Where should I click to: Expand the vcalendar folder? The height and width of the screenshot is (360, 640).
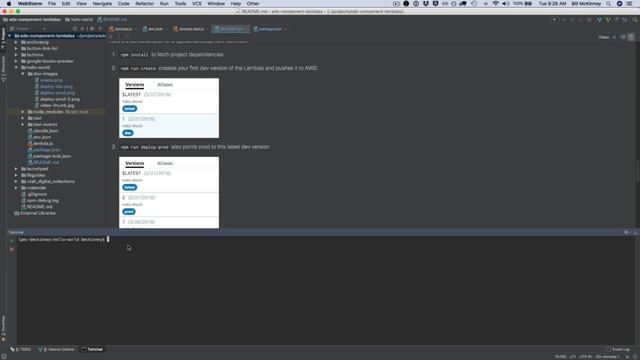tap(16, 188)
